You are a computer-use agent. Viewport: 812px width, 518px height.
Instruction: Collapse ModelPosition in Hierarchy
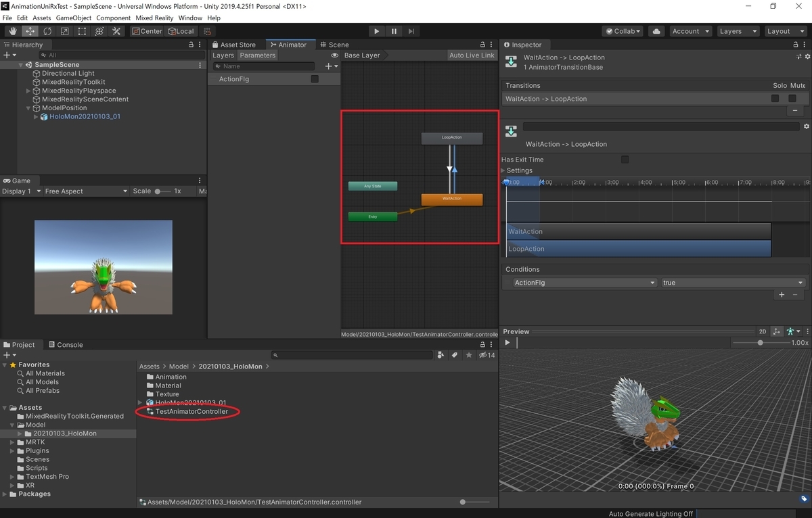tap(28, 108)
